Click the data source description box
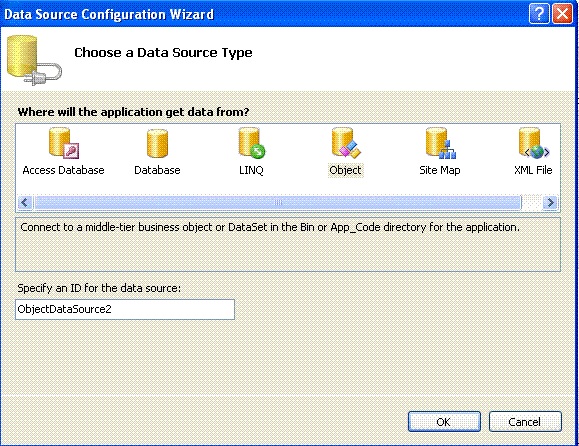Viewport: 579px width, 446px height. pyautogui.click(x=288, y=244)
